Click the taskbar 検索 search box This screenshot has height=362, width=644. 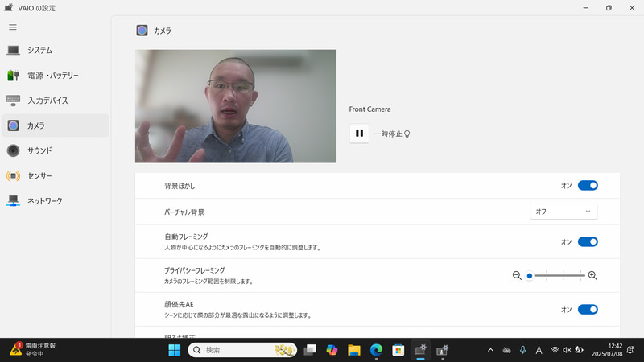[x=242, y=350]
